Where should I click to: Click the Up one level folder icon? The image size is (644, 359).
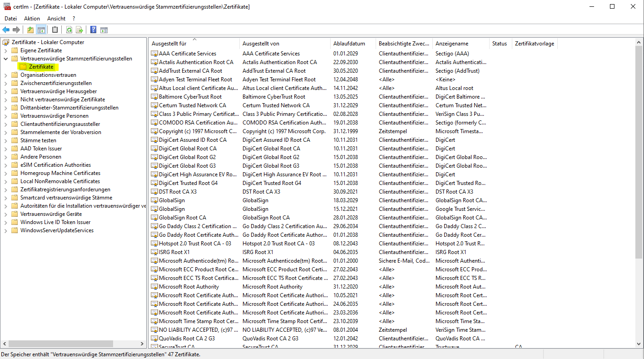(30, 30)
